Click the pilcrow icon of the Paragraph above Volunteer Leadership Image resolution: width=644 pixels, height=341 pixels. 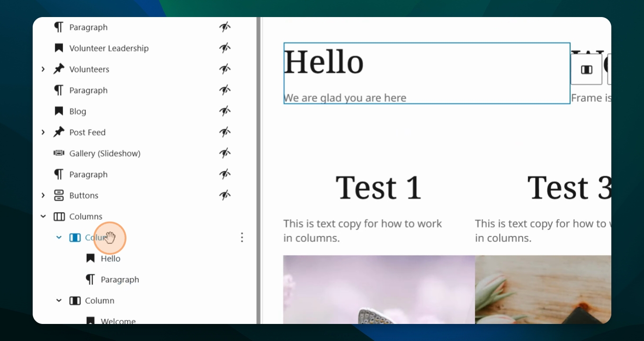point(59,27)
